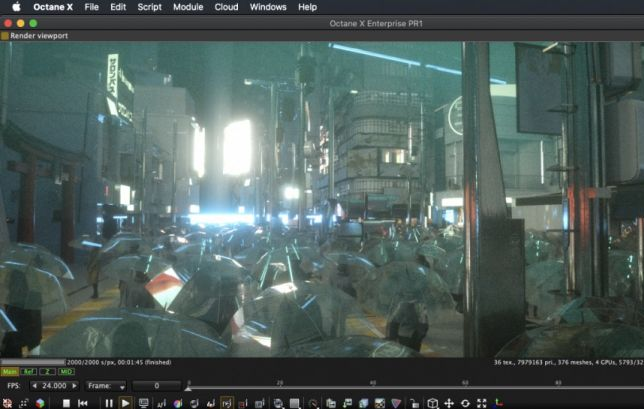Click the 24.000 FPS value field
Image resolution: width=644 pixels, height=409 pixels.
click(54, 386)
